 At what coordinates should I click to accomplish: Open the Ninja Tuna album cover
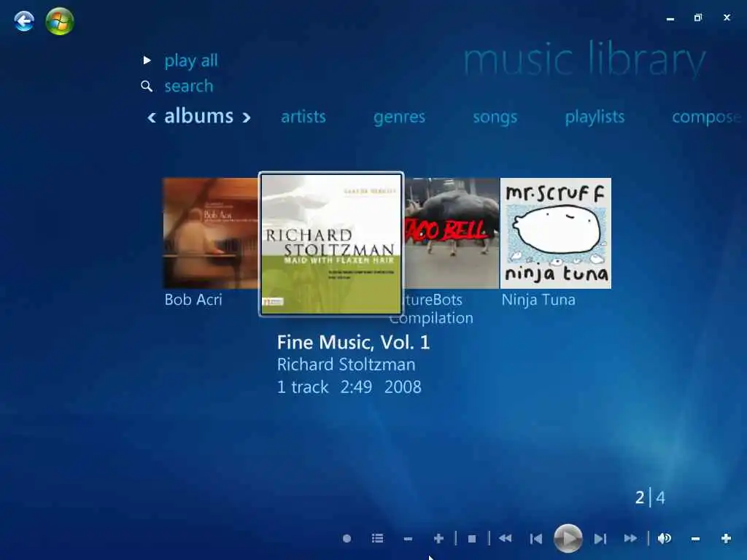(x=555, y=233)
